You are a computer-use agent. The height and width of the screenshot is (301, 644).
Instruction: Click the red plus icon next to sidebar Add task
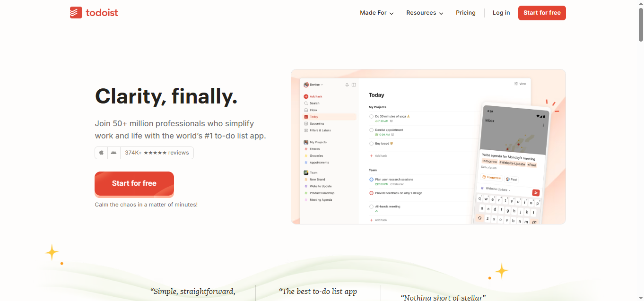[x=306, y=96]
